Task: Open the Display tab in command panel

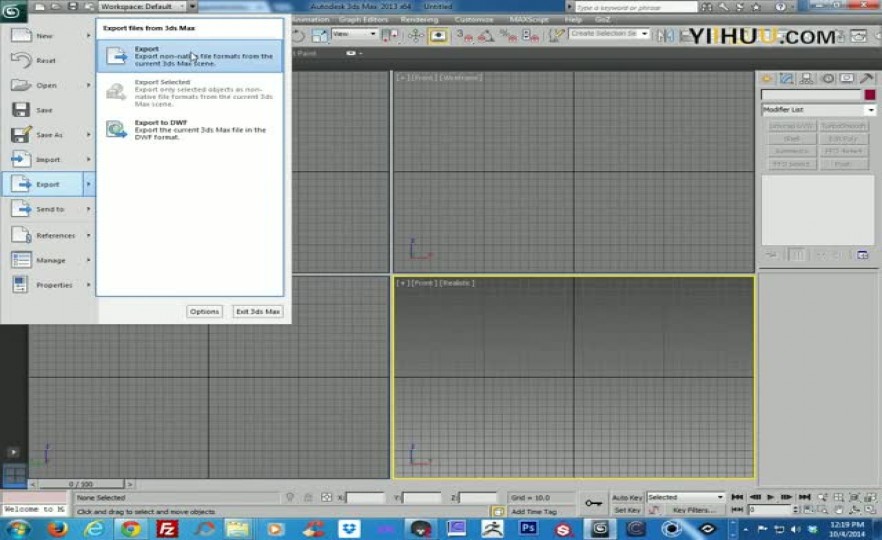Action: pos(847,79)
